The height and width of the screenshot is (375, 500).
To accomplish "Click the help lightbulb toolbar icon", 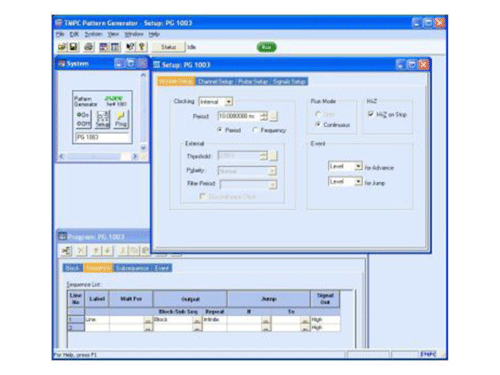I will click(x=142, y=47).
